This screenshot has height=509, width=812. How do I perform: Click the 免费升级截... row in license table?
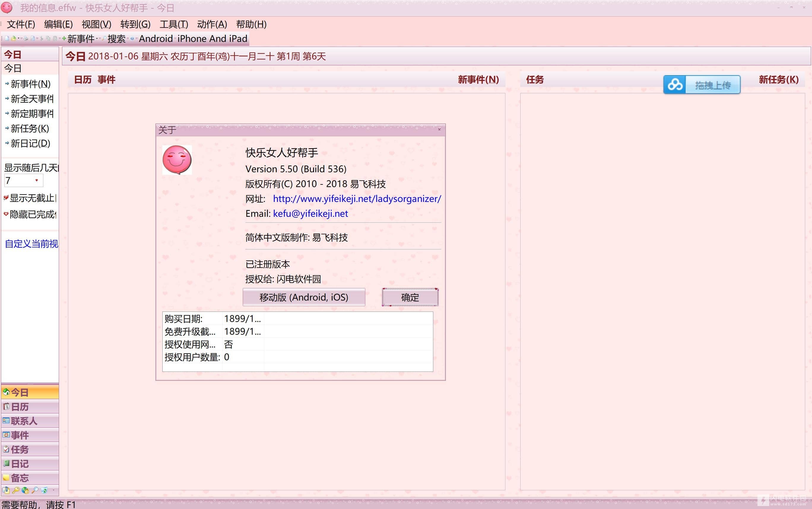(298, 331)
